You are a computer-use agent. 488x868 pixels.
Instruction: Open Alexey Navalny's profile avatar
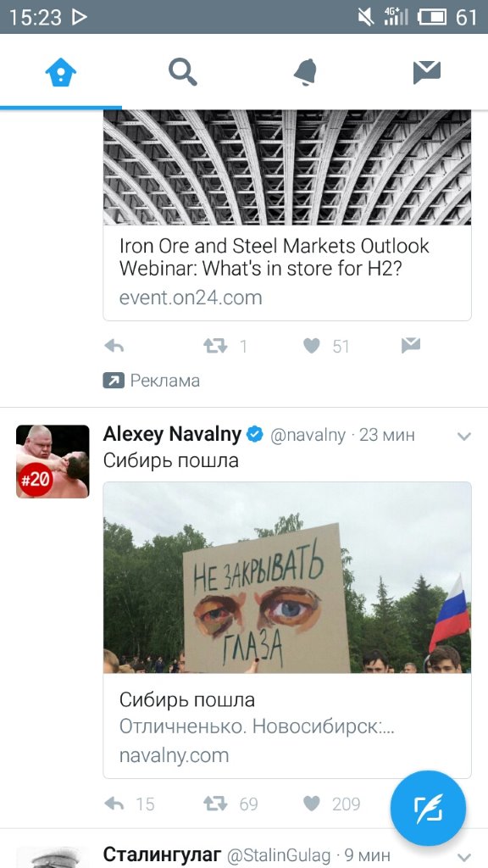pyautogui.click(x=53, y=462)
